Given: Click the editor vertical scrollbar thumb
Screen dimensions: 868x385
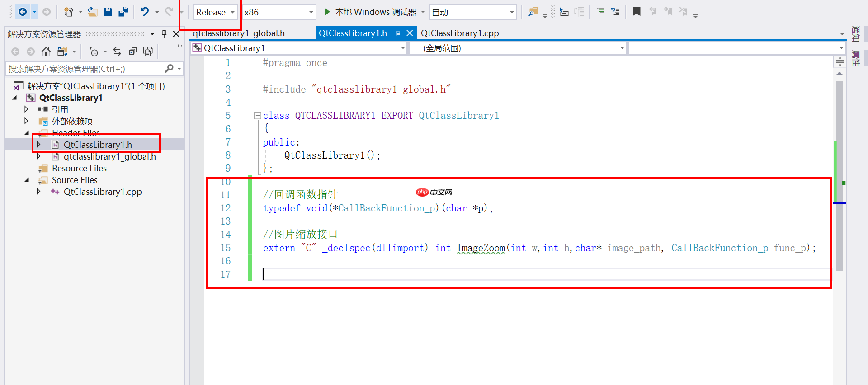Looking at the screenshot, I should pos(840,176).
